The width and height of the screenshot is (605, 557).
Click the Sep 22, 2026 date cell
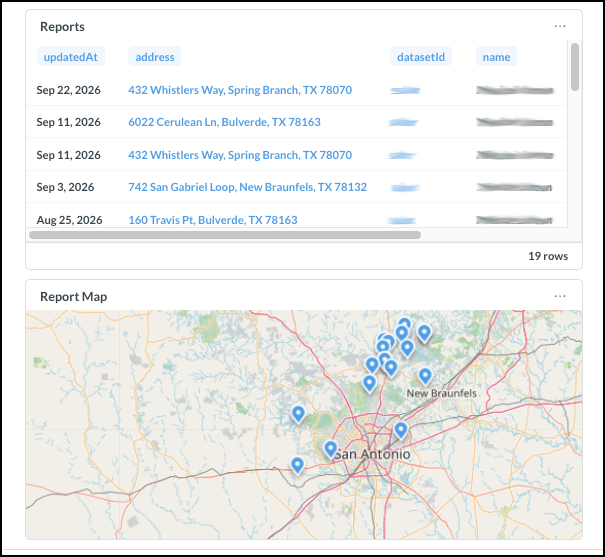pos(68,90)
